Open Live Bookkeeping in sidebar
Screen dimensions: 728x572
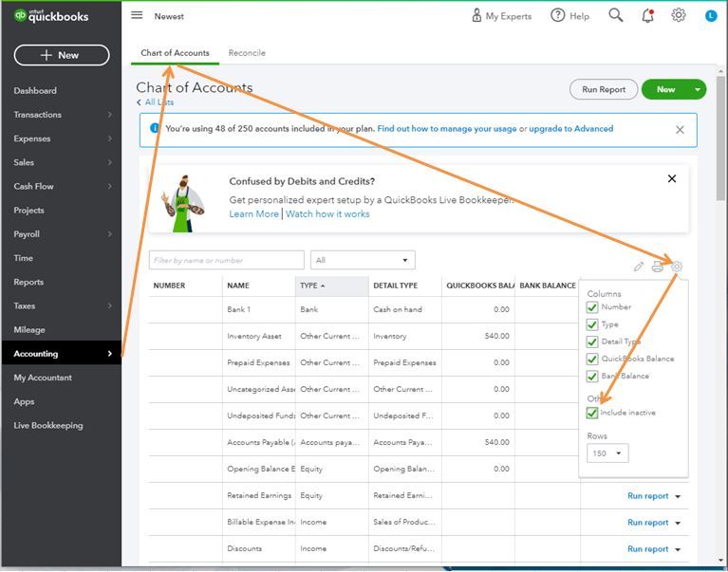pos(48,425)
